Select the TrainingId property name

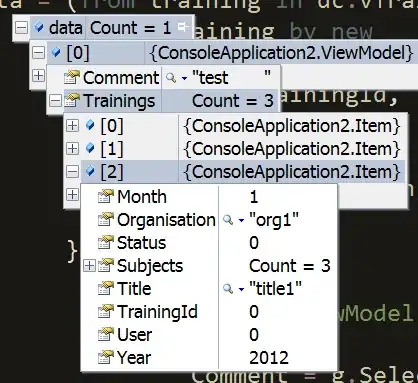point(157,312)
